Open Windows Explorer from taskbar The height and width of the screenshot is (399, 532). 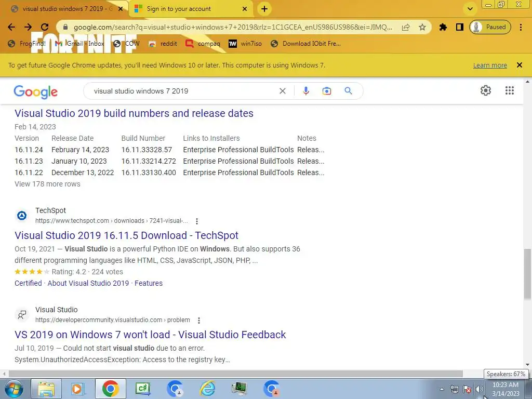(x=46, y=389)
